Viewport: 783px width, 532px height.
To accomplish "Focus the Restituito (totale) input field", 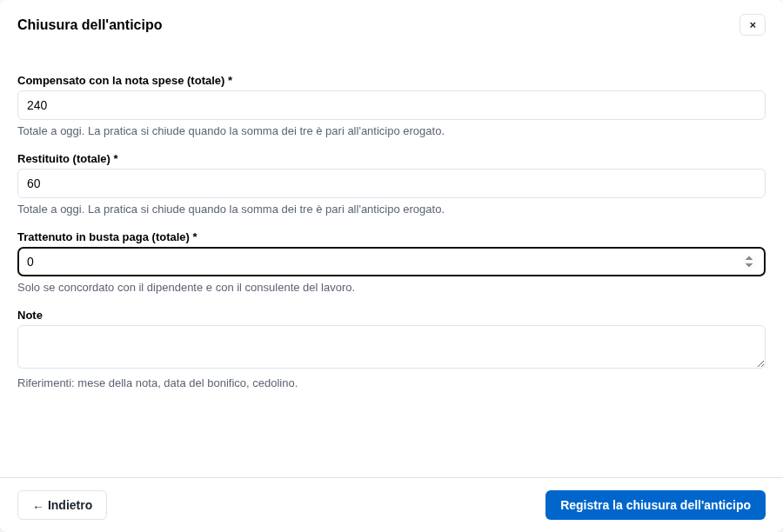I will (391, 183).
